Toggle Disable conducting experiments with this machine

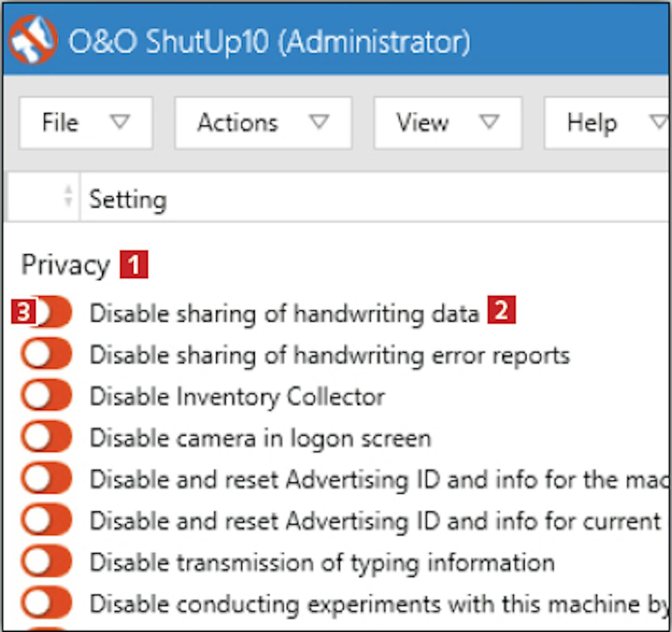pos(46,603)
